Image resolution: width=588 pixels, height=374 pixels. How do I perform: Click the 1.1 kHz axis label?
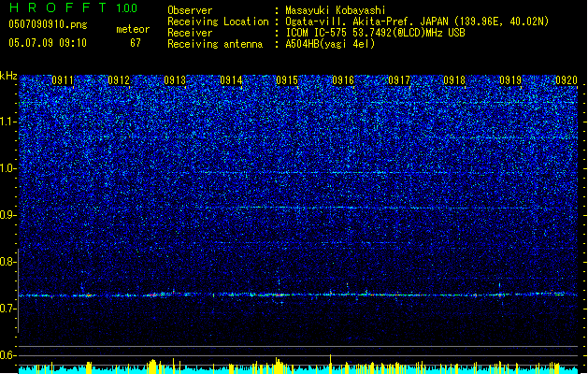8,122
